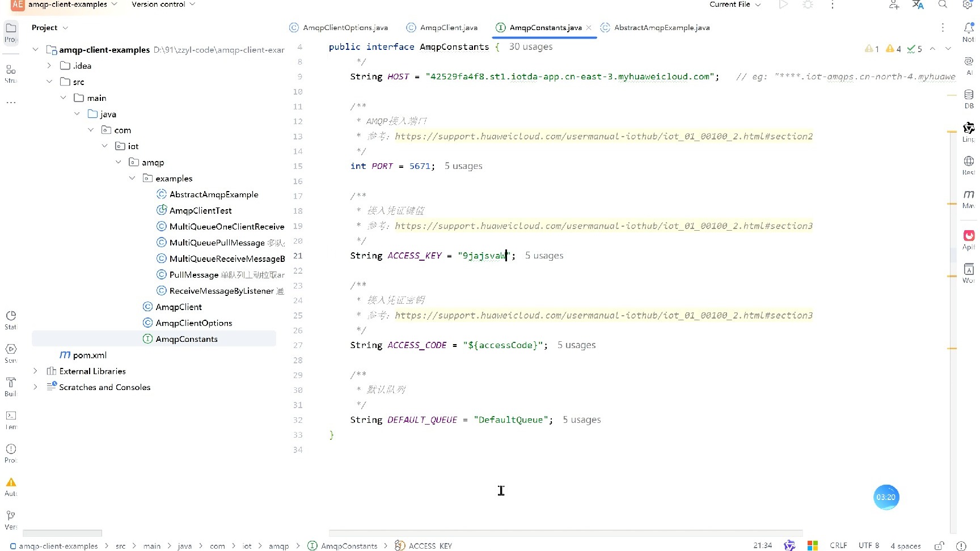This screenshot has width=980, height=551.
Task: Expand the .idea folder
Action: point(49,65)
